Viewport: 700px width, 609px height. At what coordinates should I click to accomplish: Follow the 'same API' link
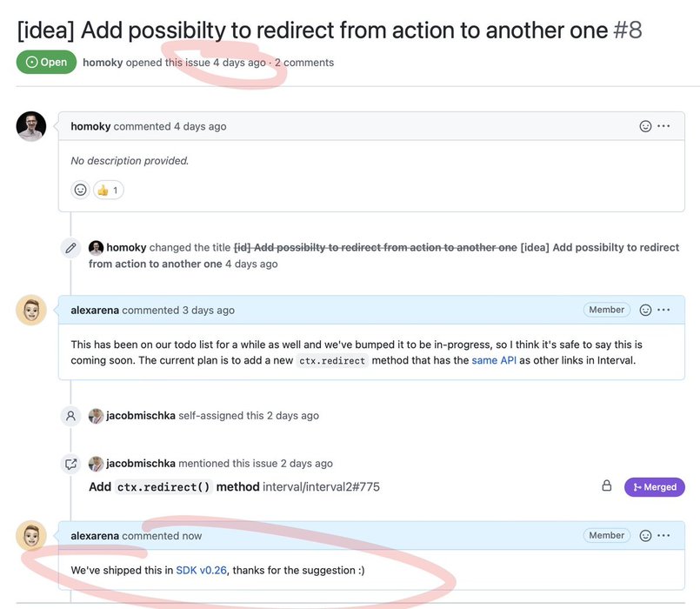pos(494,359)
